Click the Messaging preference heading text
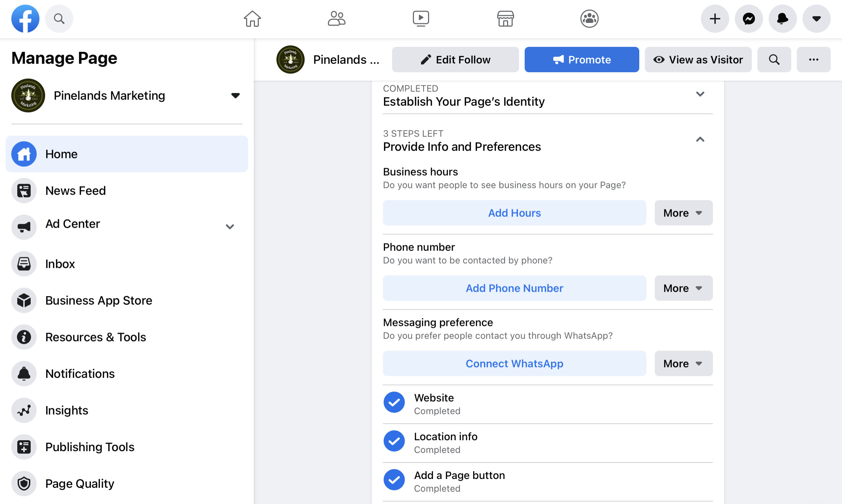 point(438,322)
